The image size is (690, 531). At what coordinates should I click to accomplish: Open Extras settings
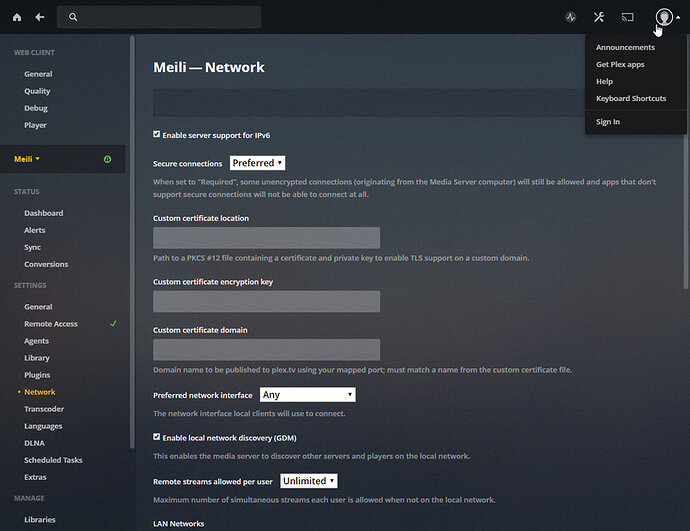35,477
